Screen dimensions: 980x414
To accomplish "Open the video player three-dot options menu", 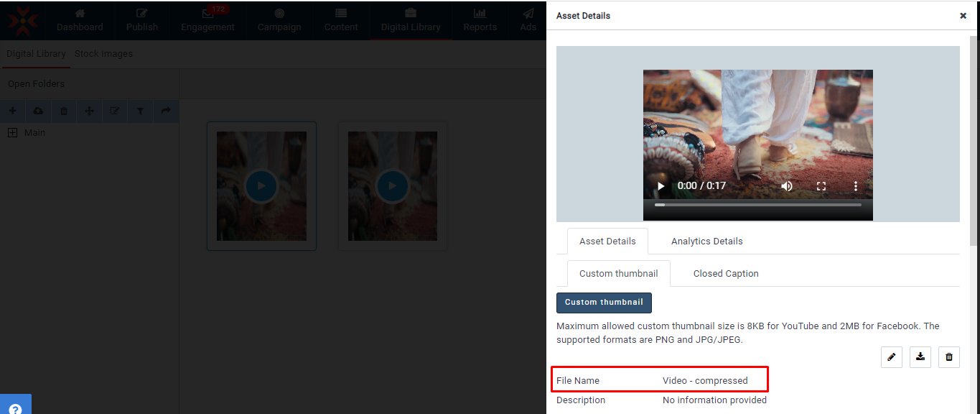I will coord(856,186).
